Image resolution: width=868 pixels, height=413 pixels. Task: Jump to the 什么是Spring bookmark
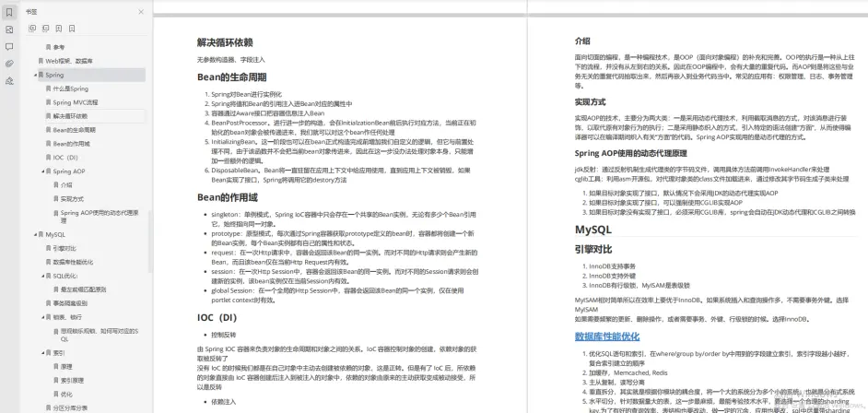pos(70,88)
